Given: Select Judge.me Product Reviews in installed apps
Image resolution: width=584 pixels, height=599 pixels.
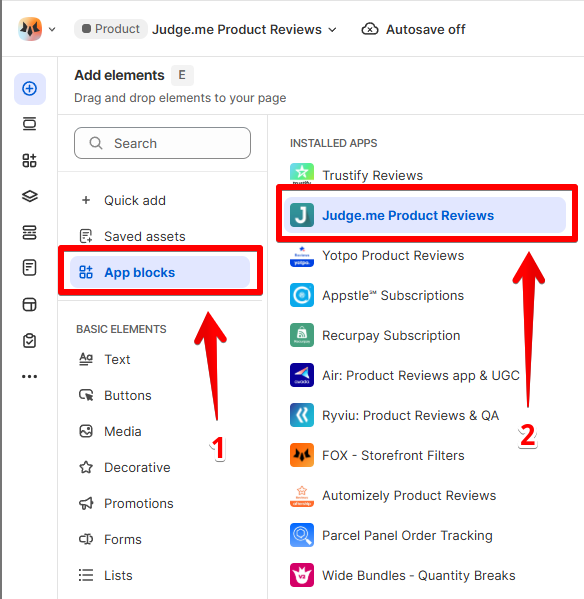Looking at the screenshot, I should 425,215.
